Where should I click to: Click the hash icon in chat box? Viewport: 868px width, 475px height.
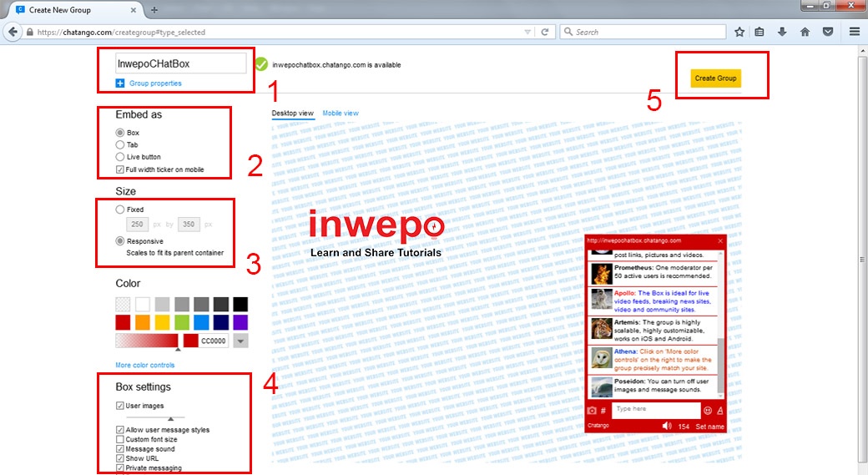(603, 410)
